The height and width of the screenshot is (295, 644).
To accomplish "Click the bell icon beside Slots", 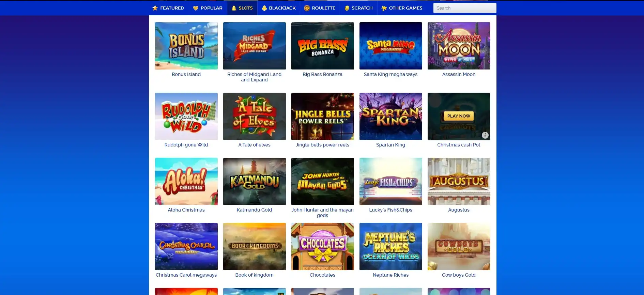I will [x=234, y=8].
